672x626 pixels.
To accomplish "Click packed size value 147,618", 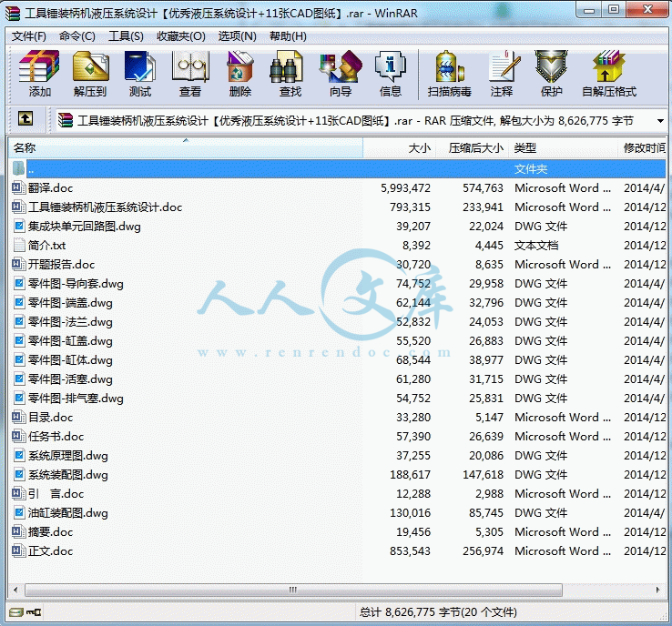I will click(483, 474).
